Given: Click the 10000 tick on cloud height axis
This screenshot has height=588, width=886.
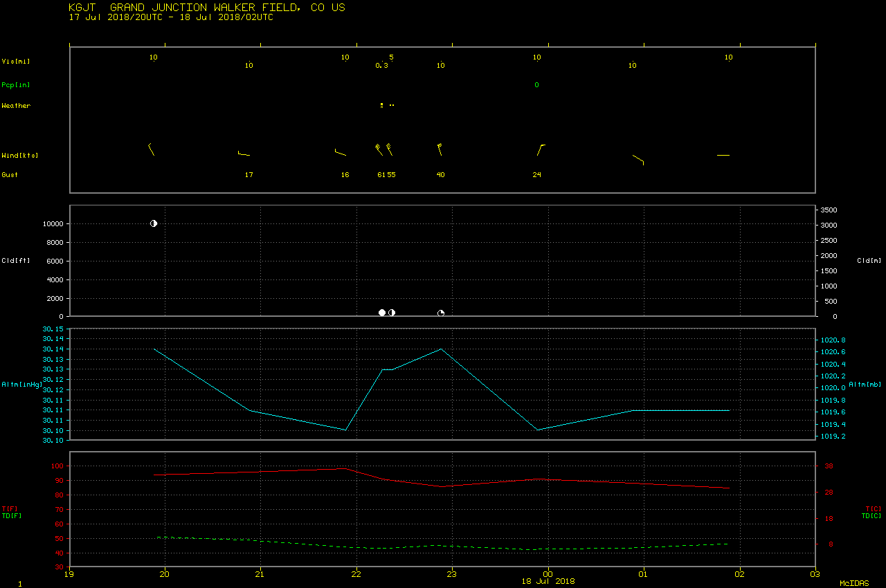Looking at the screenshot, I should click(x=53, y=224).
